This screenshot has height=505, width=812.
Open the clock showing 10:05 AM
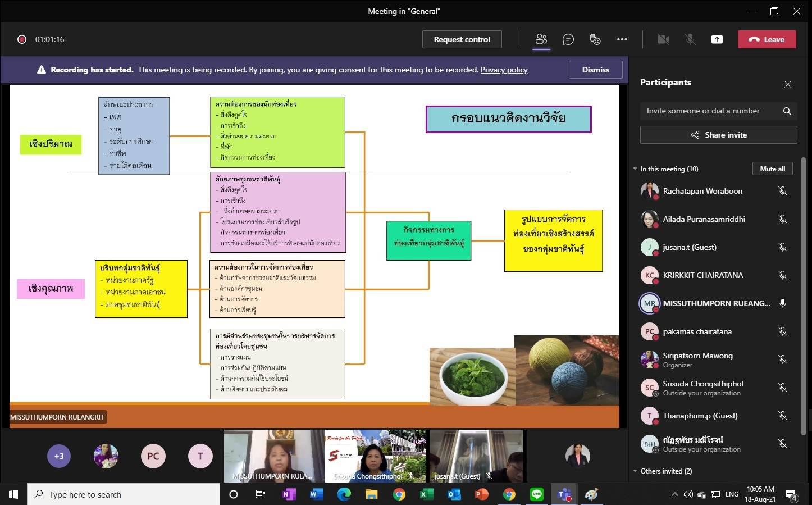(760, 494)
